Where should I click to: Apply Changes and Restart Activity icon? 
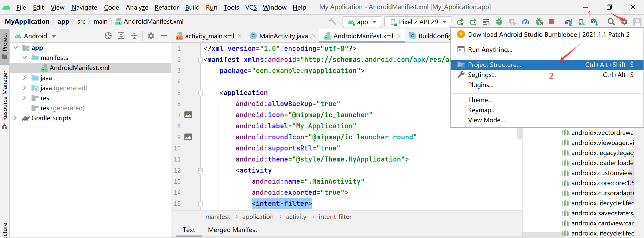click(473, 22)
